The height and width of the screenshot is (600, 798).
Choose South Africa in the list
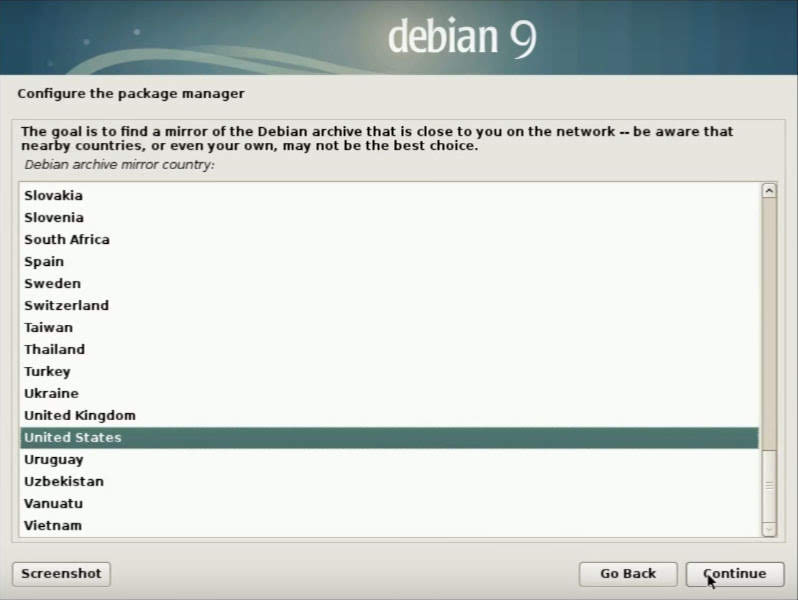(x=389, y=239)
